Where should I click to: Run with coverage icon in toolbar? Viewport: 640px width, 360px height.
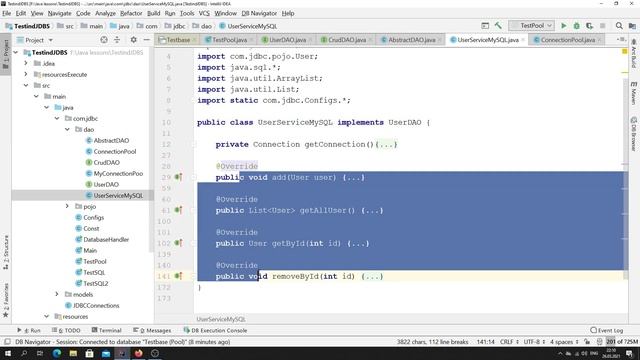click(589, 26)
